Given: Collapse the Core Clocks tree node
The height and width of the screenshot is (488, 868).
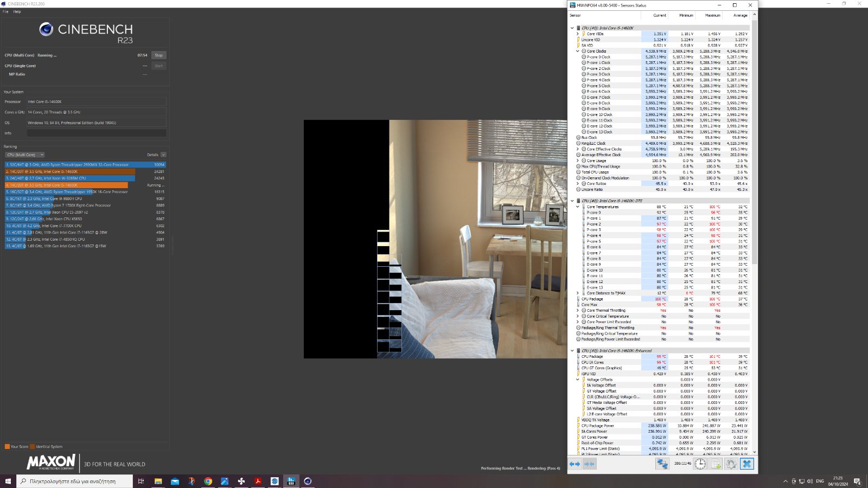Looking at the screenshot, I should 577,51.
